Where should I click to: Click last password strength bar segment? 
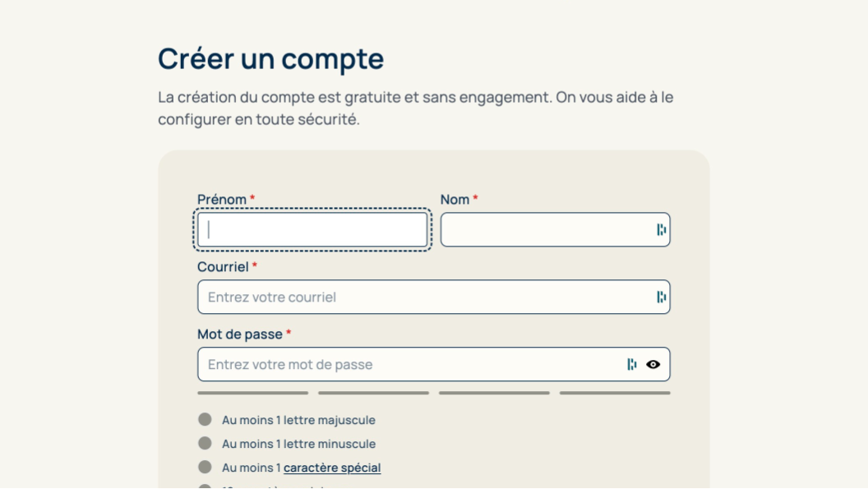(615, 393)
